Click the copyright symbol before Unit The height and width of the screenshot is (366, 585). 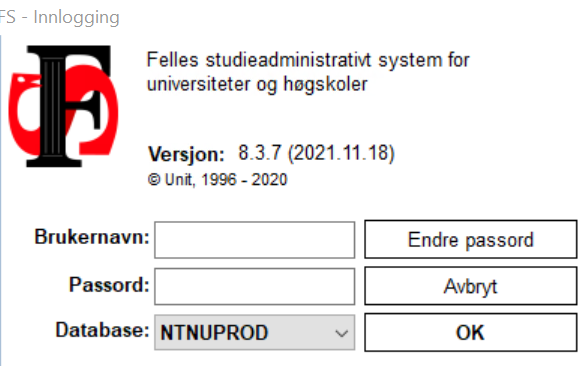(154, 180)
